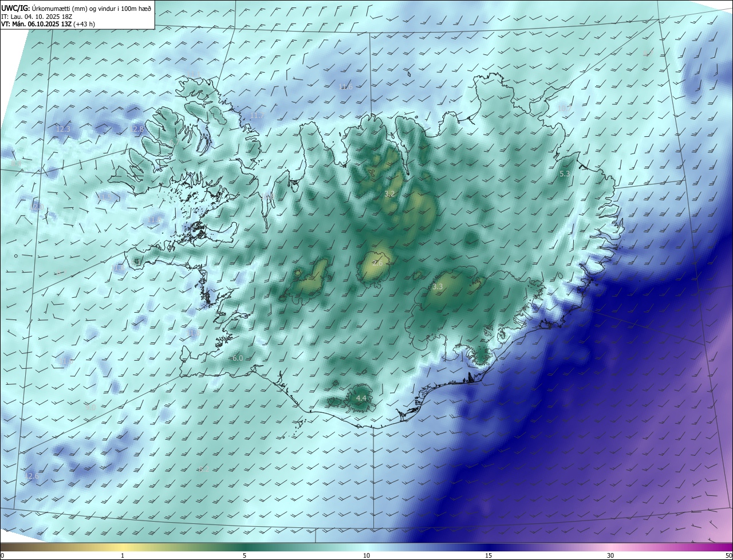733x560 pixels.
Task: Click the title 'UWC/IG: Úrkomumætti (mm) og vindur í 100m hæð'
Action: pyautogui.click(x=76, y=8)
